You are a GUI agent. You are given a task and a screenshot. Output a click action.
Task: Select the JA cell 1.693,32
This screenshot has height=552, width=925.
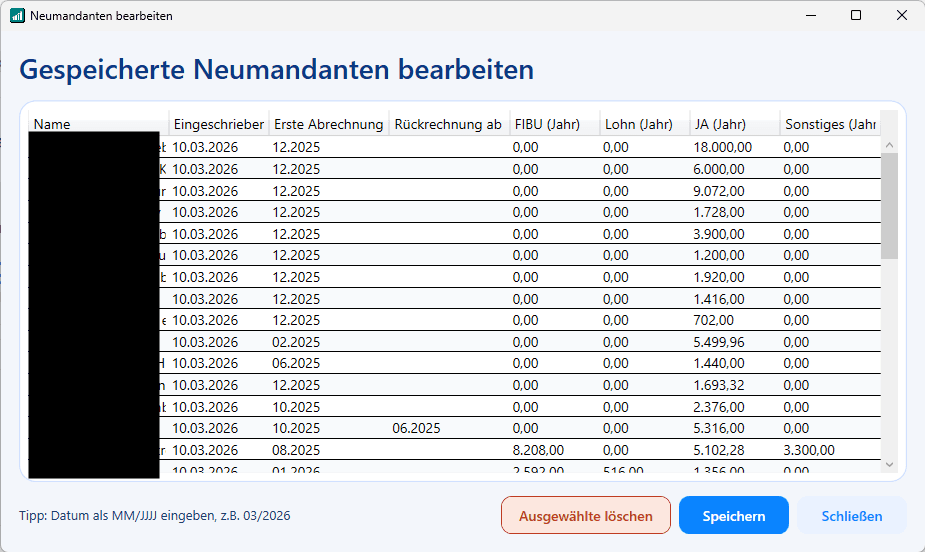point(735,385)
